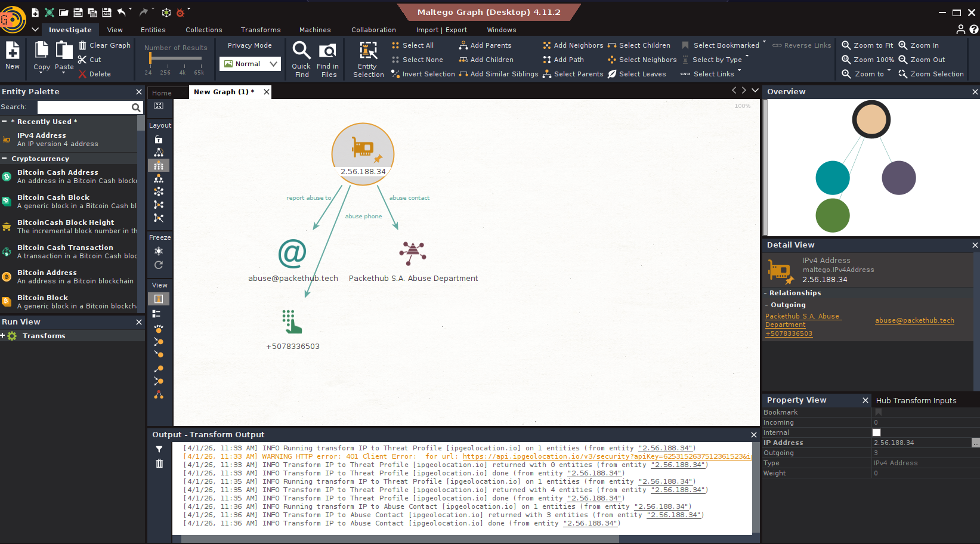
Task: Click Zoom to Fit icon
Action: pos(846,45)
